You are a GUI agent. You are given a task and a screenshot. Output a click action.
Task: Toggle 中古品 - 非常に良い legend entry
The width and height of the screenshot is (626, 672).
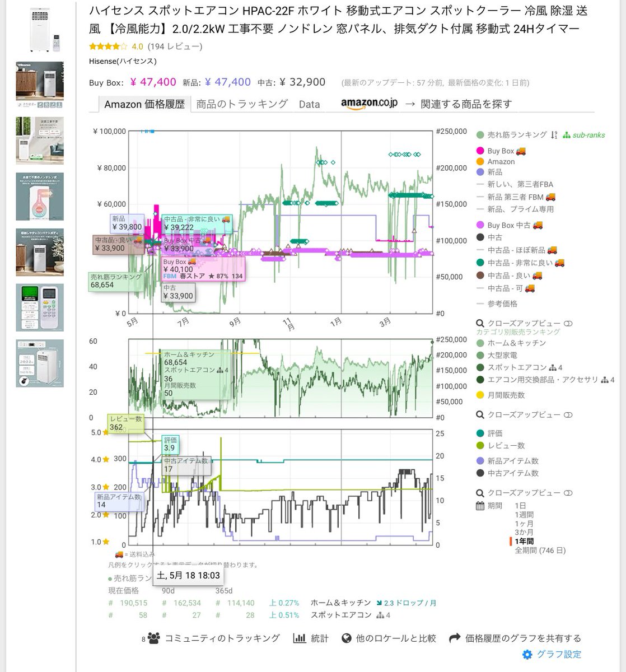(520, 263)
